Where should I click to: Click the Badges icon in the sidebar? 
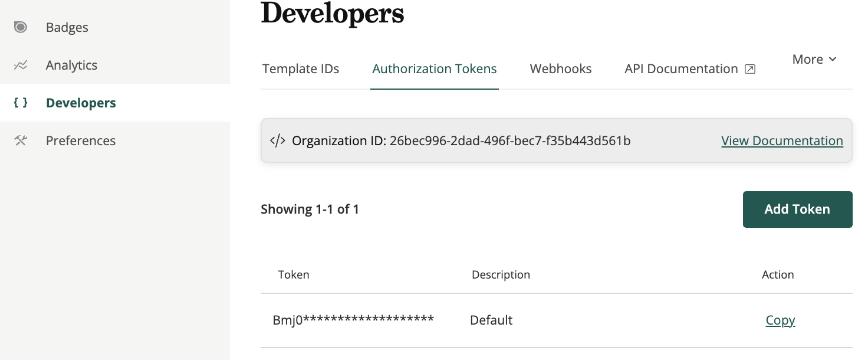point(21,27)
